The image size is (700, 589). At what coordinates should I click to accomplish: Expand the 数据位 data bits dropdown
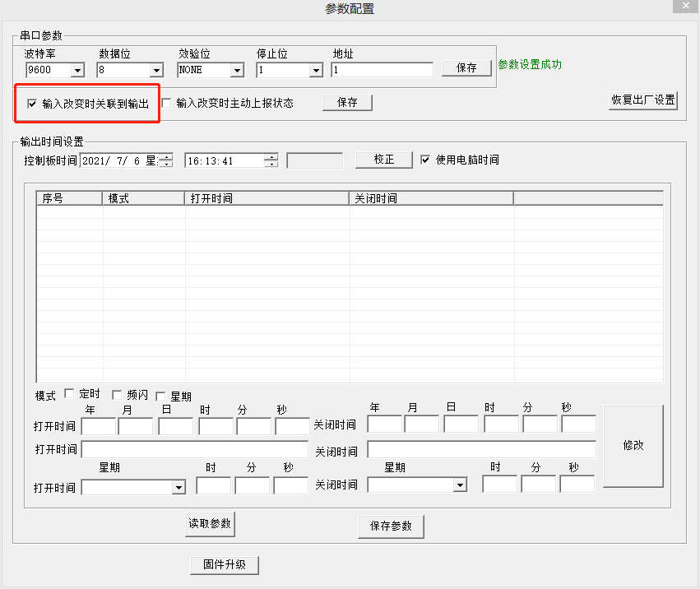coord(156,70)
